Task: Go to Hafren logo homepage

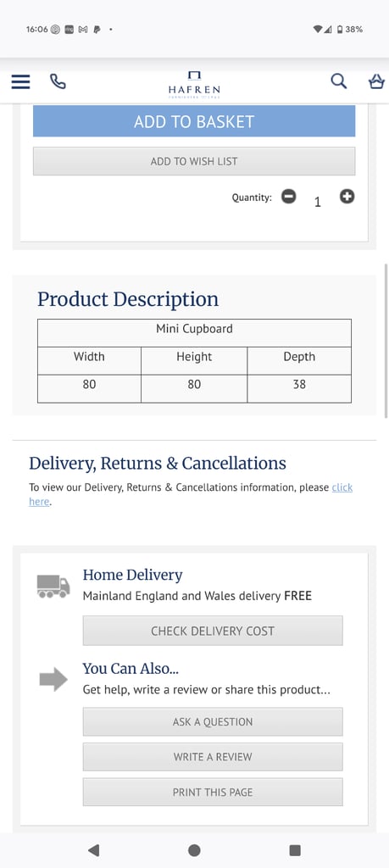Action: coord(194,85)
